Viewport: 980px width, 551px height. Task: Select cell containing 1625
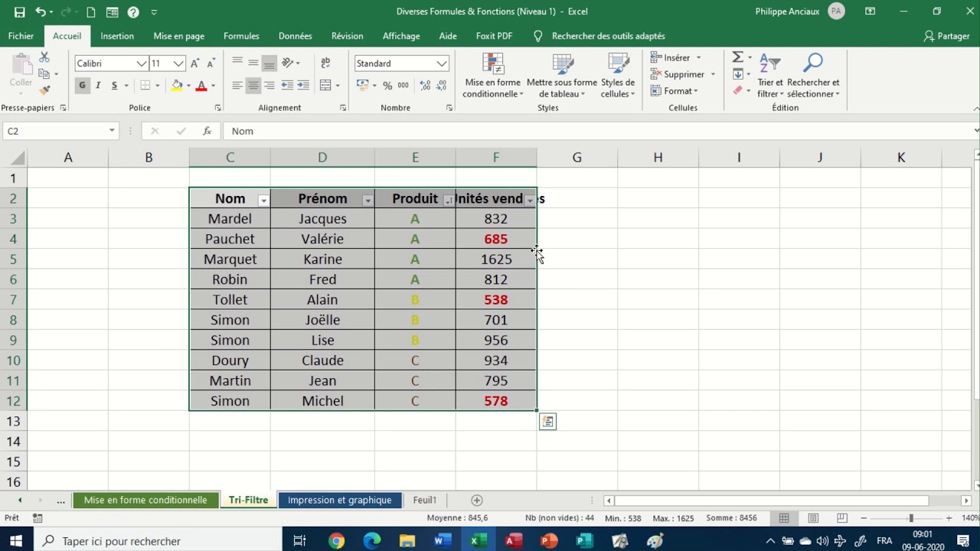point(496,259)
